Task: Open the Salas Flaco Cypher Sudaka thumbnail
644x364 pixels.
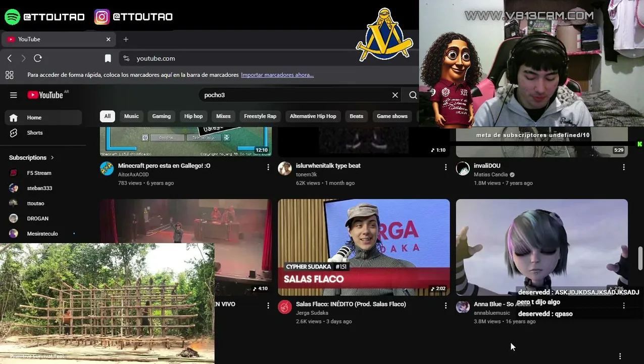Action: click(364, 247)
